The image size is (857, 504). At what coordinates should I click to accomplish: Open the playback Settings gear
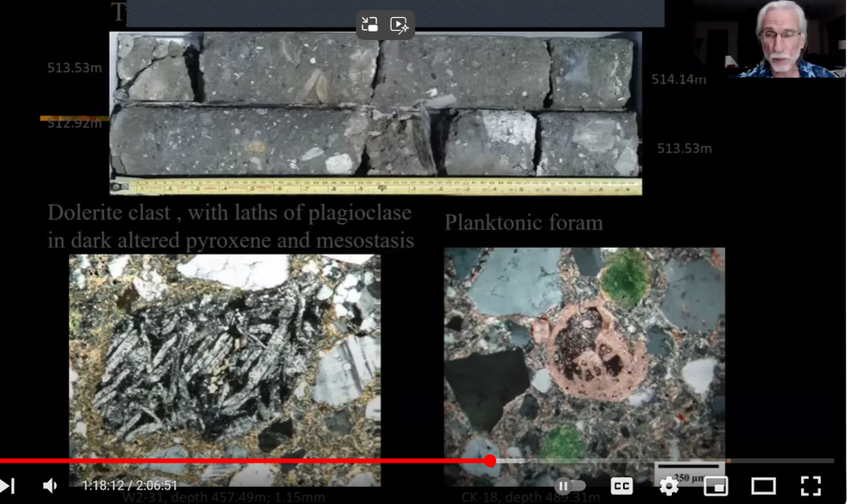pos(668,486)
